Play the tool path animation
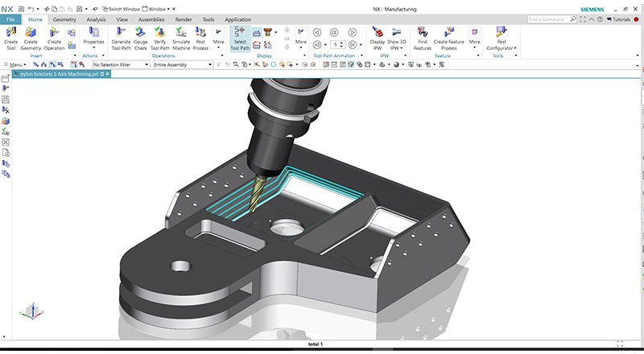This screenshot has width=644, height=354. [353, 32]
